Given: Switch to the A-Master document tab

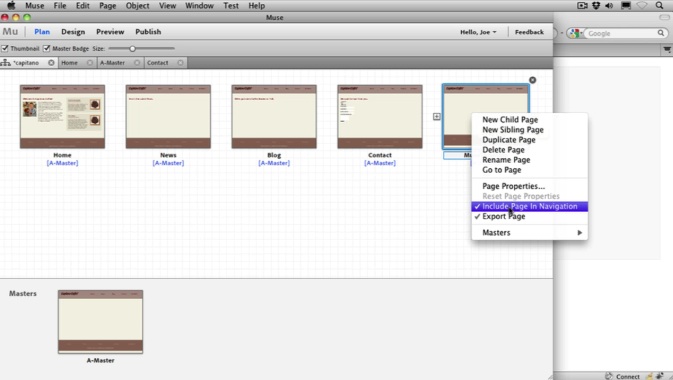Looking at the screenshot, I should pos(112,63).
